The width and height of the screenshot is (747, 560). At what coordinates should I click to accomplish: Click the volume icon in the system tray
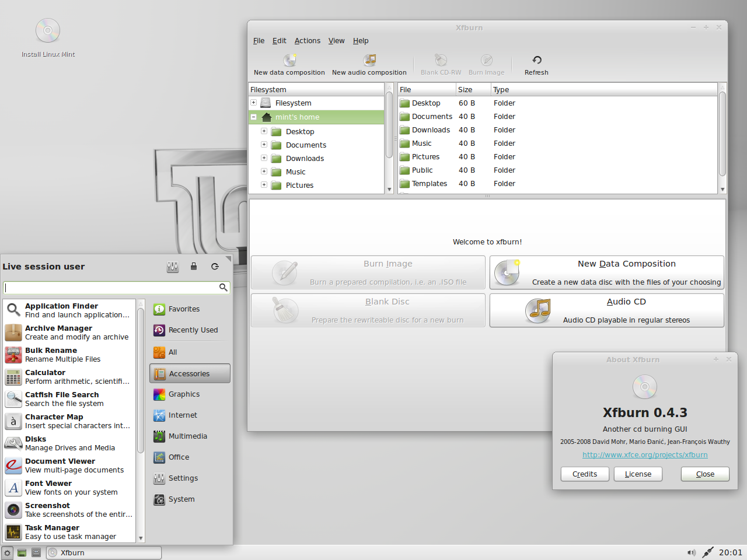[692, 552]
